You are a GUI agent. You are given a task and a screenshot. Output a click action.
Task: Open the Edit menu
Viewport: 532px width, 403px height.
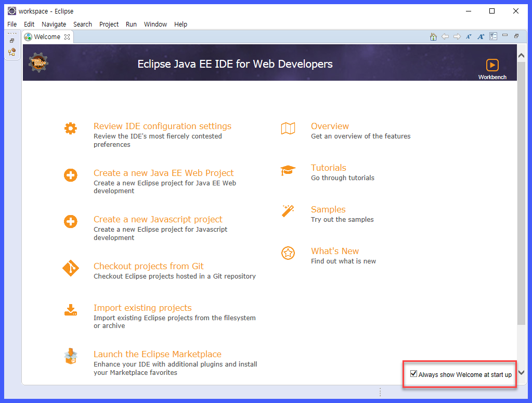pyautogui.click(x=29, y=24)
